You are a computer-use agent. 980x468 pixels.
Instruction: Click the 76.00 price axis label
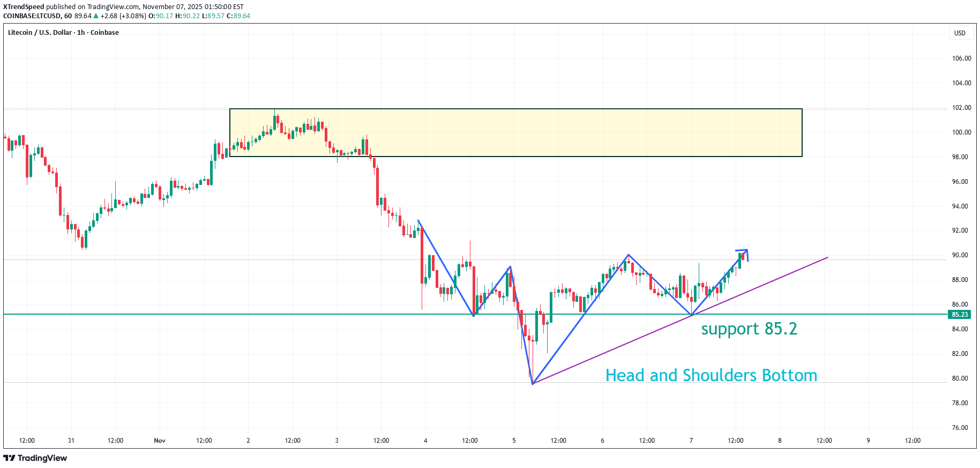(960, 428)
